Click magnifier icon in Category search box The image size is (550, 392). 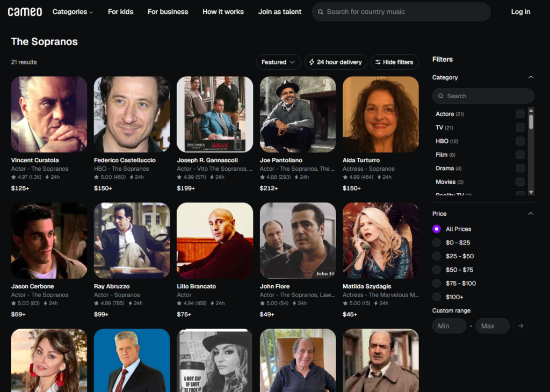pos(441,96)
